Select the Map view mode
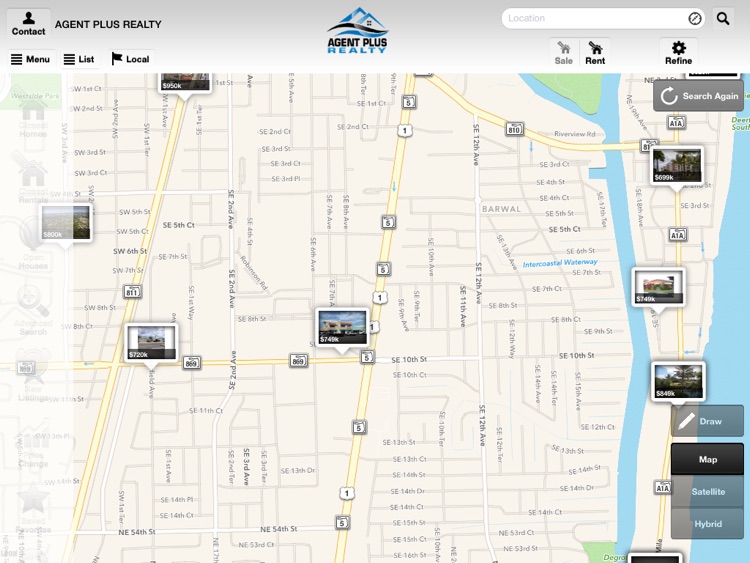 tap(707, 459)
